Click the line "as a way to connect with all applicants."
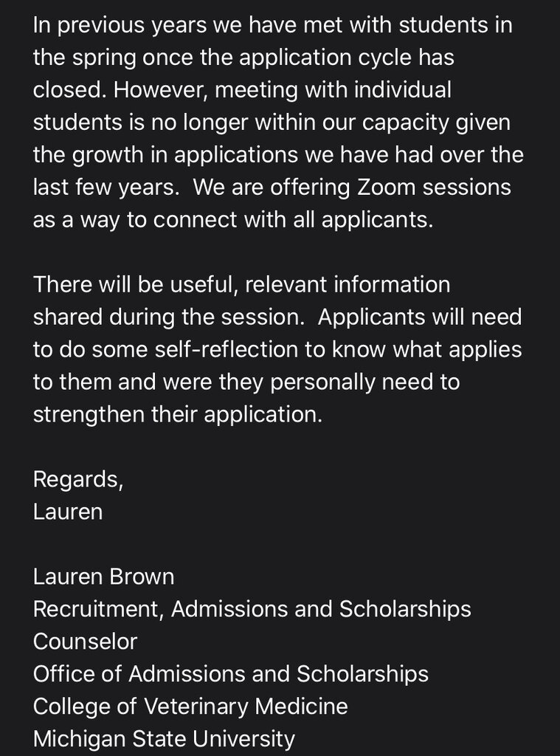Viewport: 560px width, 756px height. [x=232, y=220]
